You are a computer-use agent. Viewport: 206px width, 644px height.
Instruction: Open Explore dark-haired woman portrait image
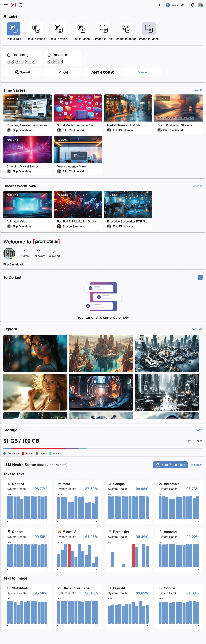point(35,353)
